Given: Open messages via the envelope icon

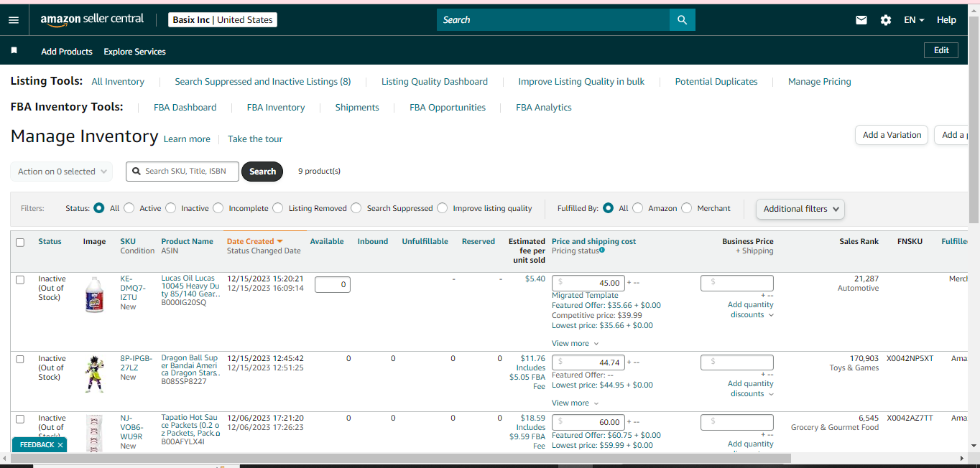Looking at the screenshot, I should 861,20.
